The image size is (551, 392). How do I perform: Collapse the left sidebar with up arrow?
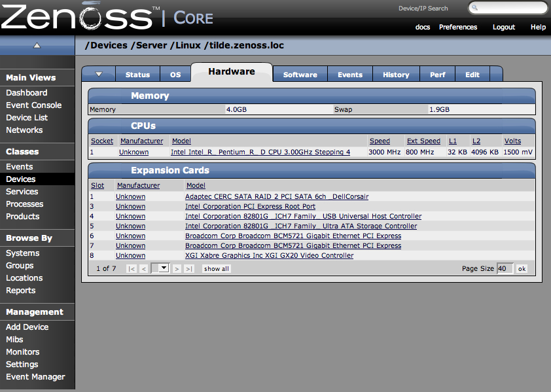coord(37,45)
